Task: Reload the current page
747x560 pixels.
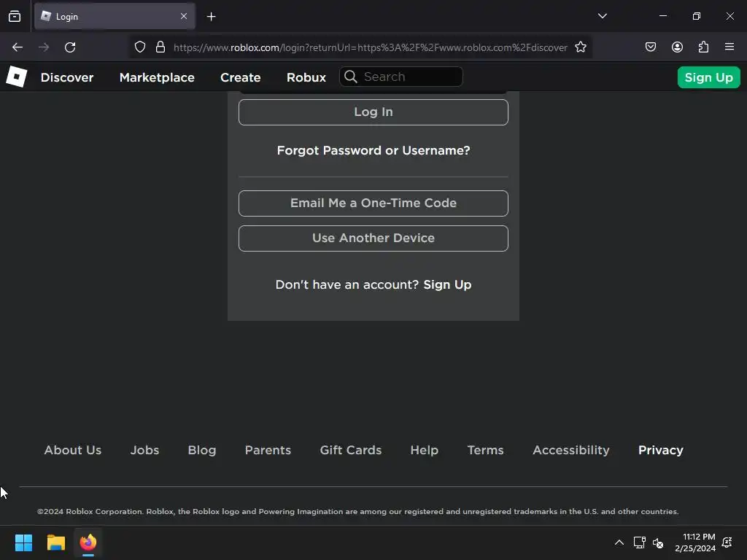Action: (70, 47)
